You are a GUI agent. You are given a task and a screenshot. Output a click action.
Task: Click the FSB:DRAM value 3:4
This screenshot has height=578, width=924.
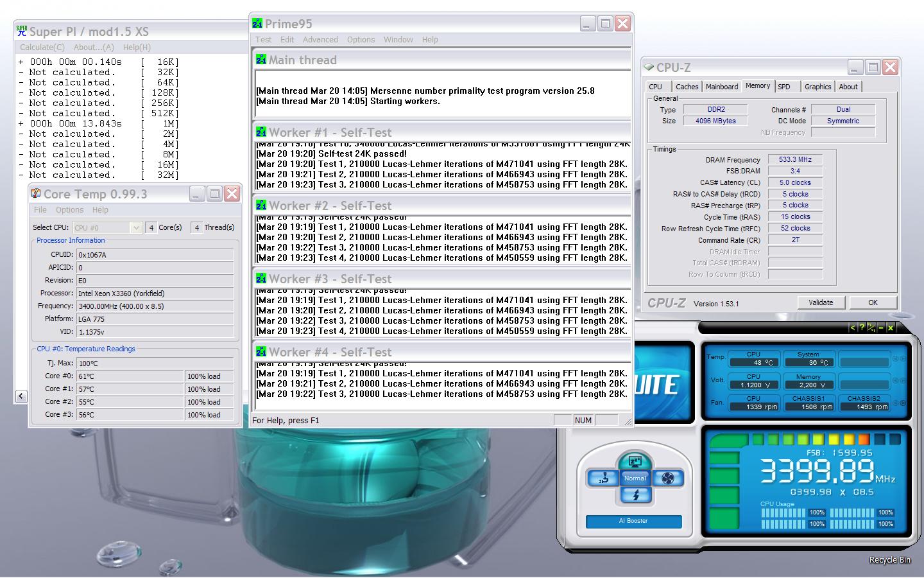[x=795, y=171]
